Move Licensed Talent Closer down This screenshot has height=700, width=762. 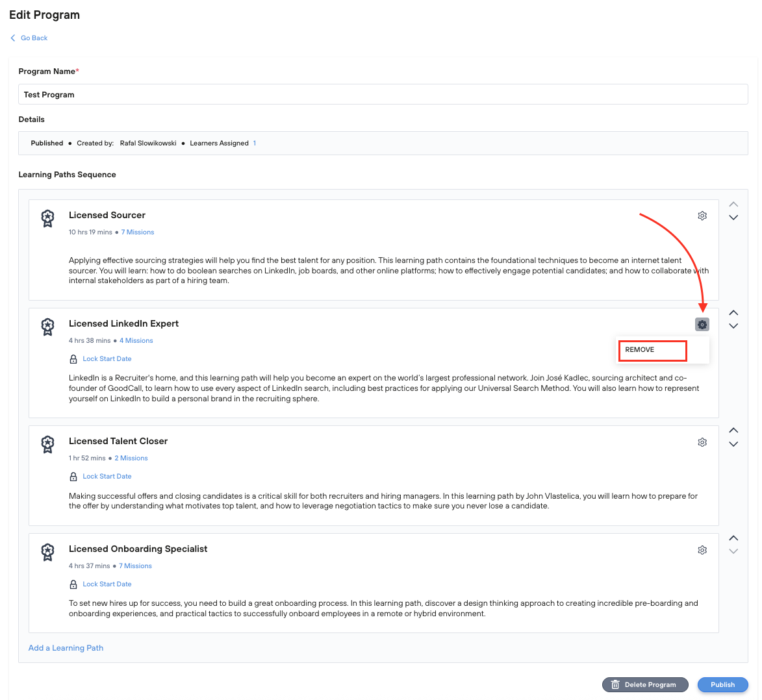pos(733,445)
